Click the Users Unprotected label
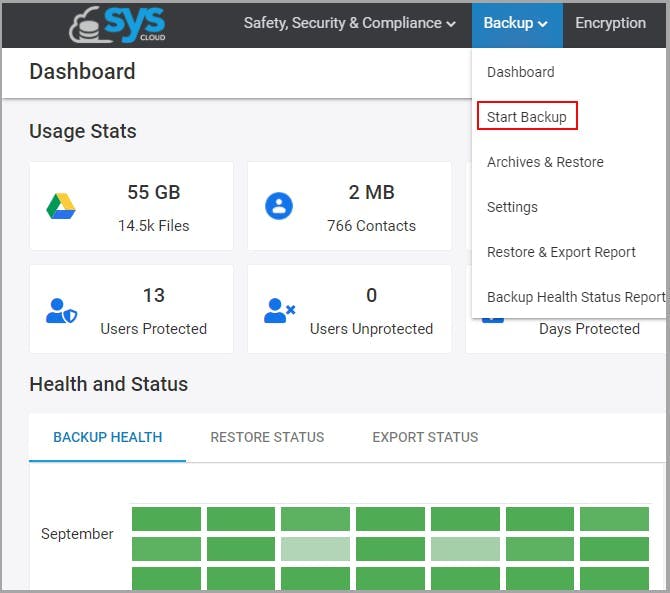 point(371,329)
